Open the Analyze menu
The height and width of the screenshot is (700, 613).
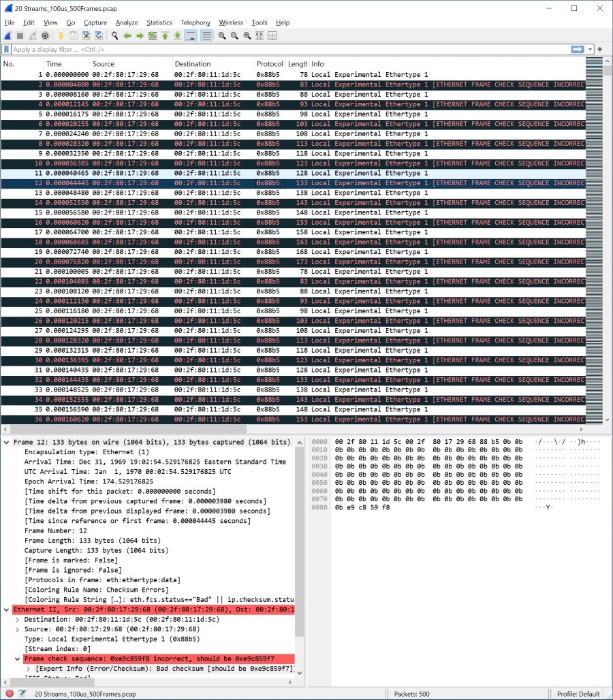(x=127, y=22)
